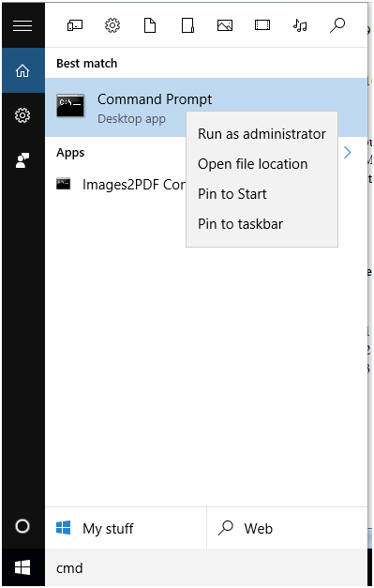Select Pin to taskbar
374x588 pixels.
click(262, 224)
